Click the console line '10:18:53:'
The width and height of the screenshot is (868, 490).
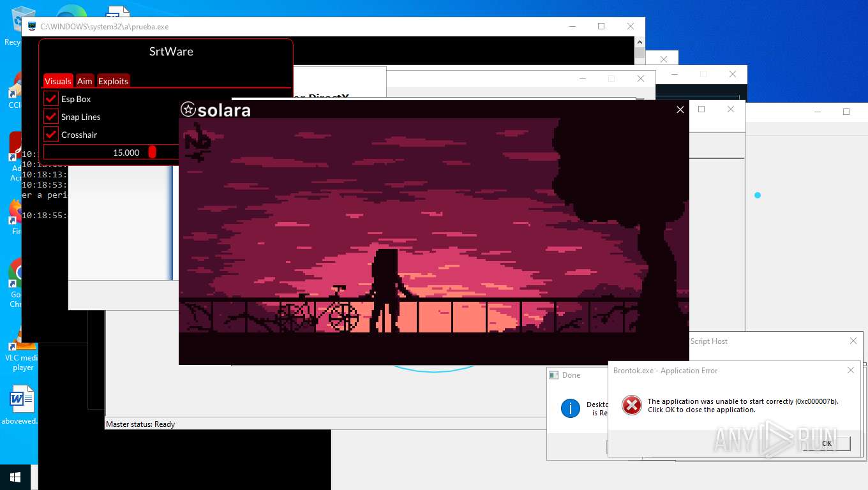click(x=45, y=185)
